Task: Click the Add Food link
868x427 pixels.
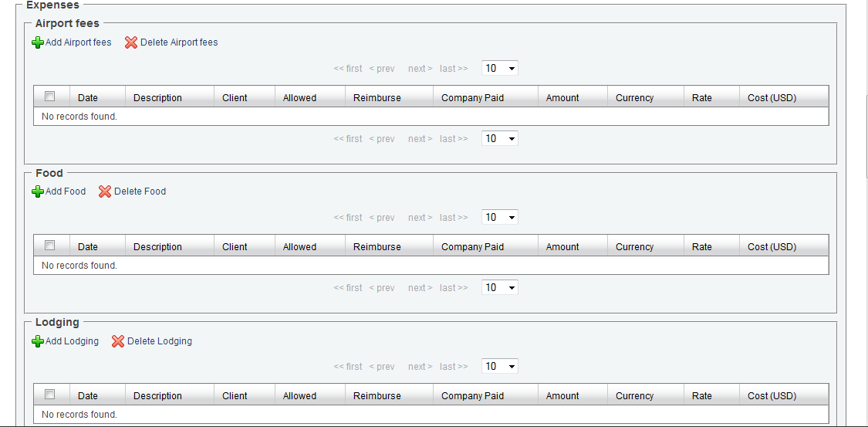Action: (66, 191)
